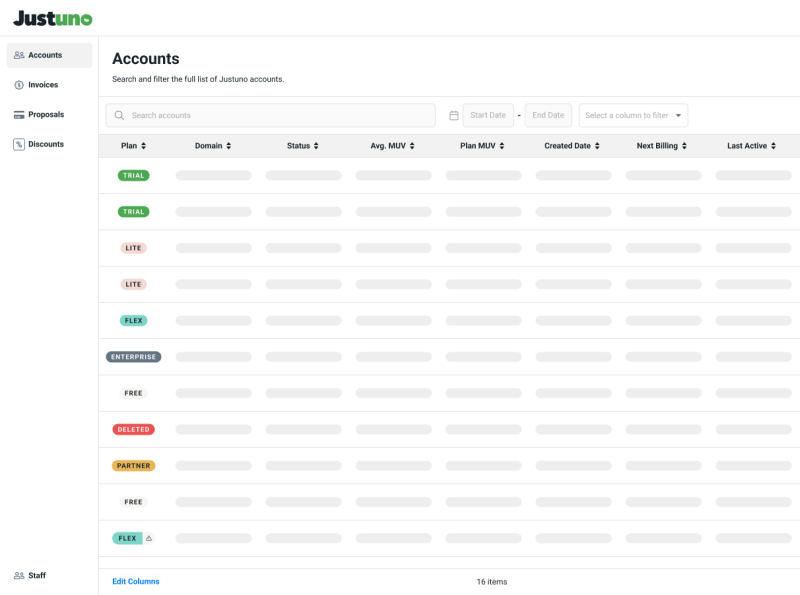The width and height of the screenshot is (800, 595).
Task: Click the warning triangle beside the FLEX badge
Action: click(x=149, y=538)
